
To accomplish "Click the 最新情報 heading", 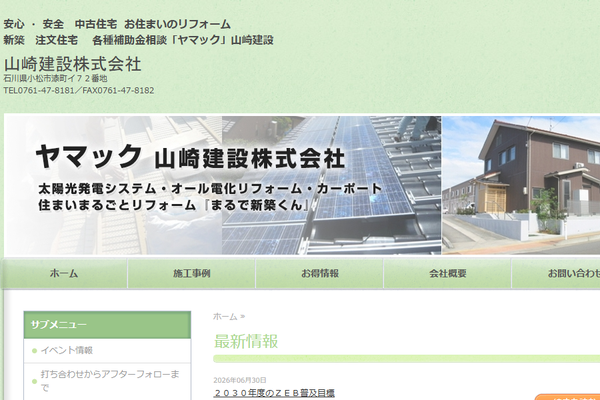I will pos(246,341).
